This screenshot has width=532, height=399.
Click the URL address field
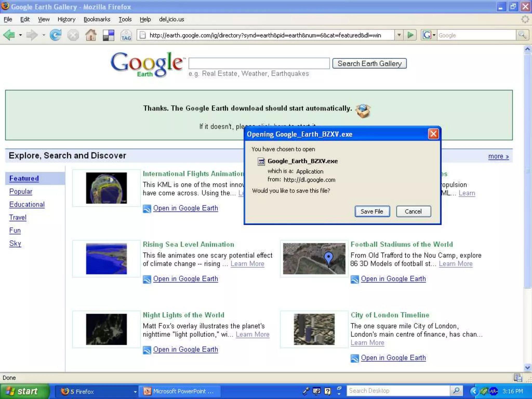[266, 35]
